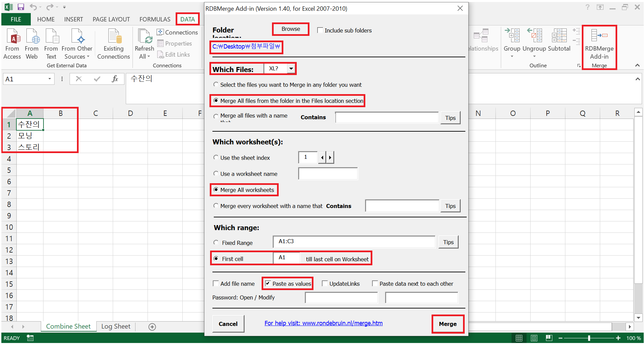Toggle the Paste as values checkbox
The image size is (644, 344).
click(x=268, y=283)
